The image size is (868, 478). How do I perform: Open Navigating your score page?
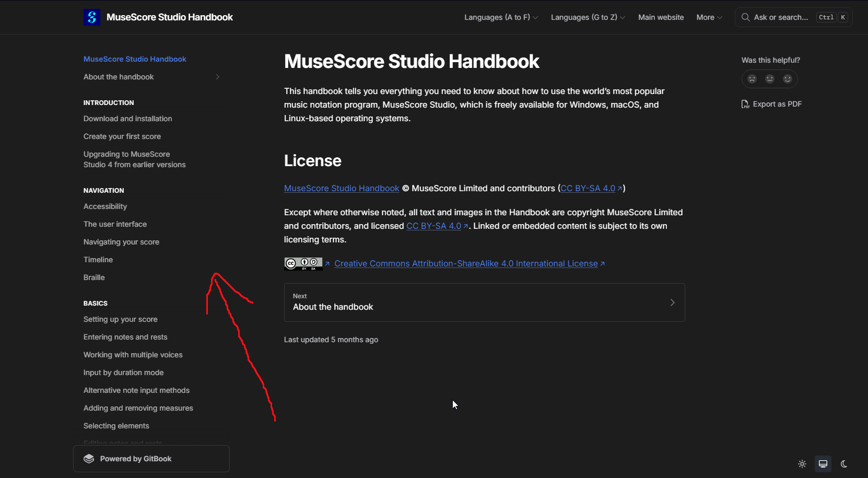point(121,242)
